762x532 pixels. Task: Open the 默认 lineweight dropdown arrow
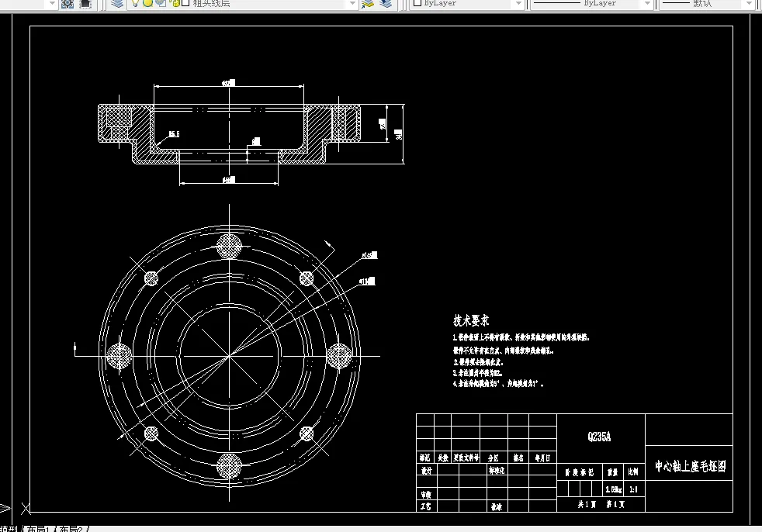click(749, 4)
